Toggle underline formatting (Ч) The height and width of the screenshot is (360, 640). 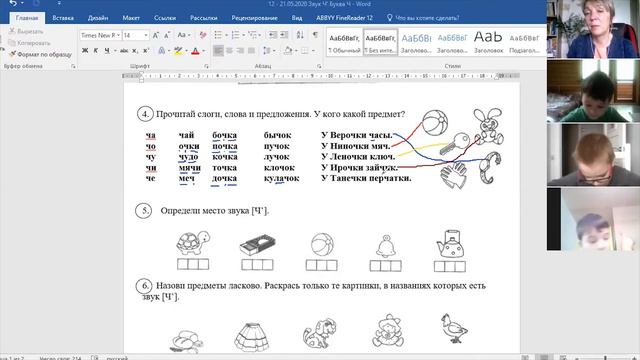point(107,51)
